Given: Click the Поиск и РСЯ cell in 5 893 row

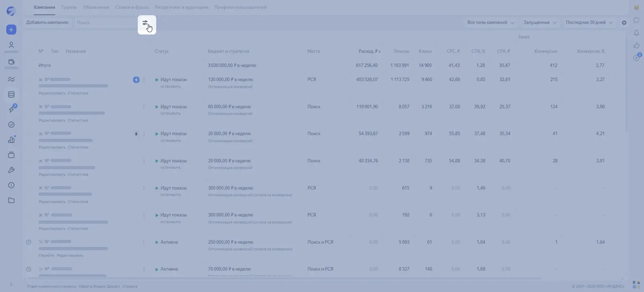Looking at the screenshot, I should [x=320, y=242].
